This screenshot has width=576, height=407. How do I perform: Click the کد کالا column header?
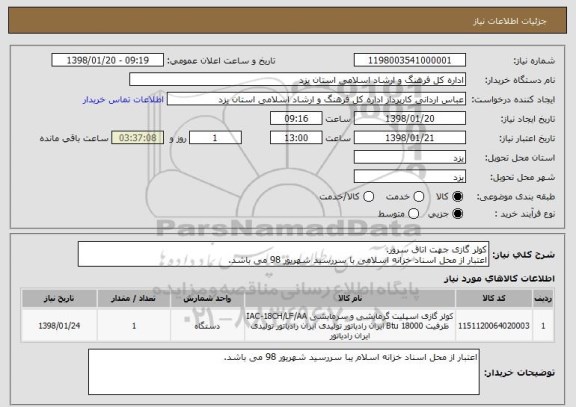494,298
